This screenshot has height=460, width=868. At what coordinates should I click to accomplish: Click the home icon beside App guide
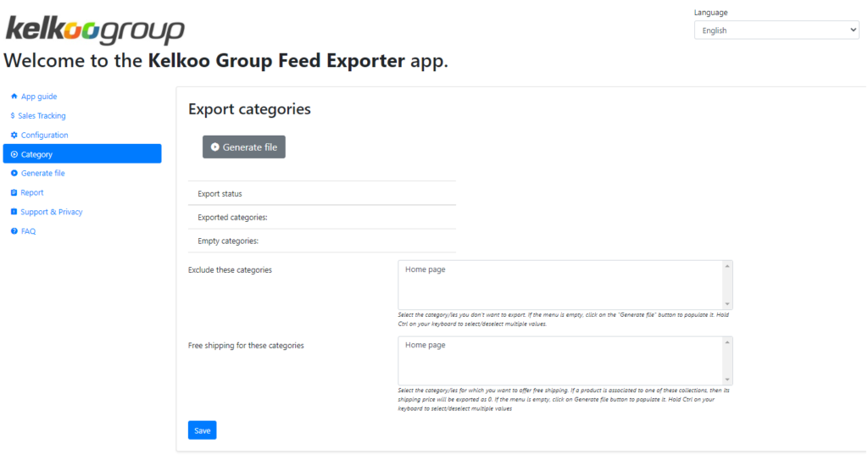click(14, 97)
